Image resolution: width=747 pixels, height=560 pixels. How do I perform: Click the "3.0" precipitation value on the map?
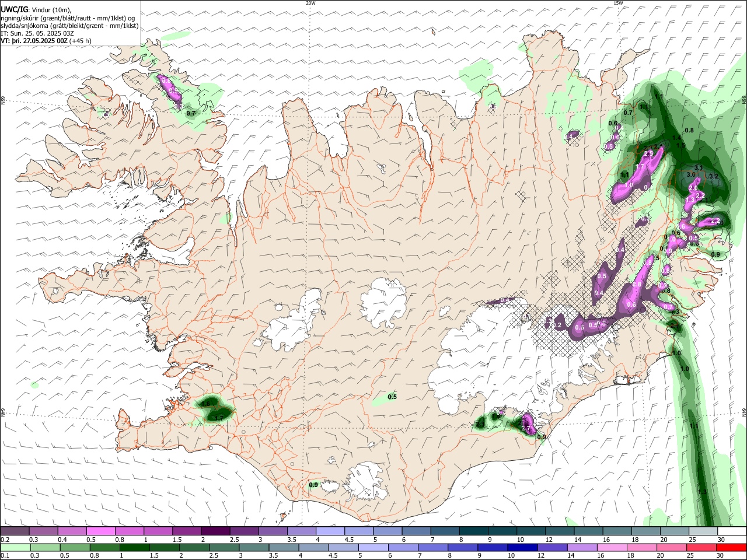pos(691,174)
